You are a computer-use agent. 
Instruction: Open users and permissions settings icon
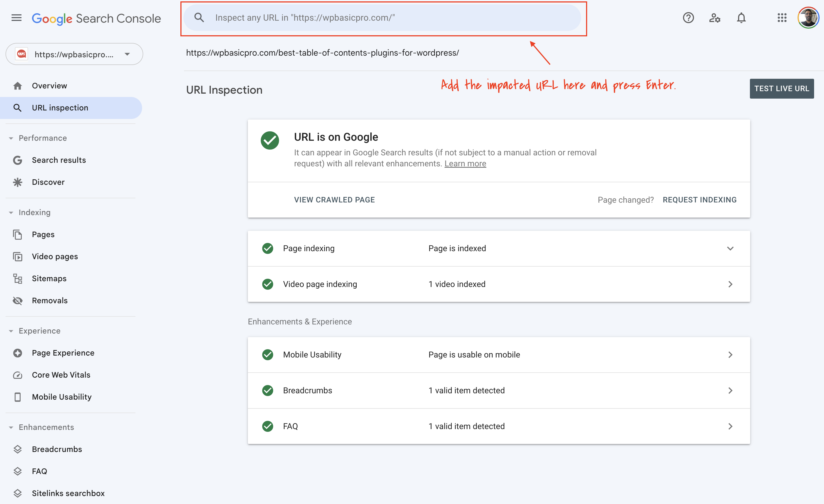point(715,18)
